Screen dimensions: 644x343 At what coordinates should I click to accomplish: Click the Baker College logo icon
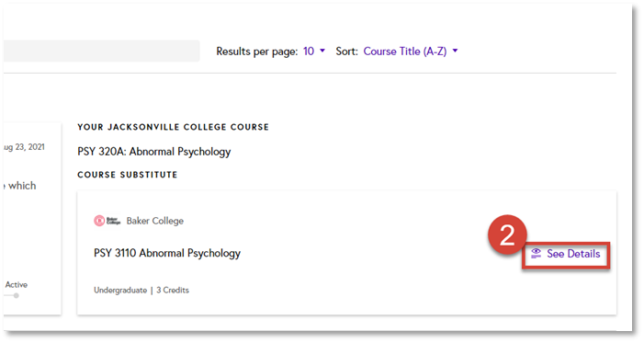tap(107, 221)
